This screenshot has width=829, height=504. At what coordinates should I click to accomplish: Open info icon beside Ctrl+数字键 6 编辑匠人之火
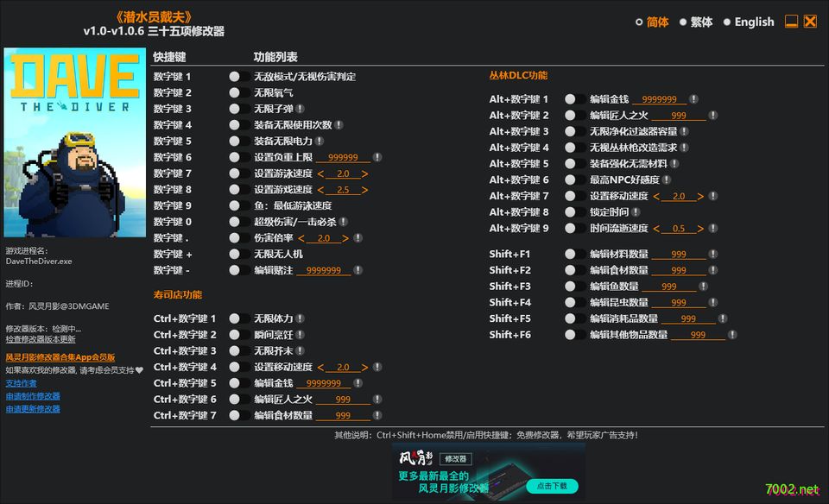[x=377, y=400]
